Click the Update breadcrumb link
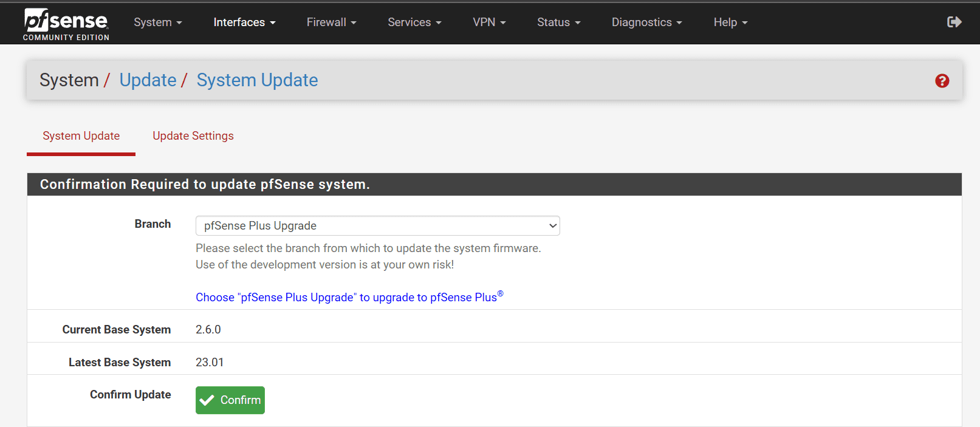This screenshot has width=980, height=427. (x=148, y=80)
